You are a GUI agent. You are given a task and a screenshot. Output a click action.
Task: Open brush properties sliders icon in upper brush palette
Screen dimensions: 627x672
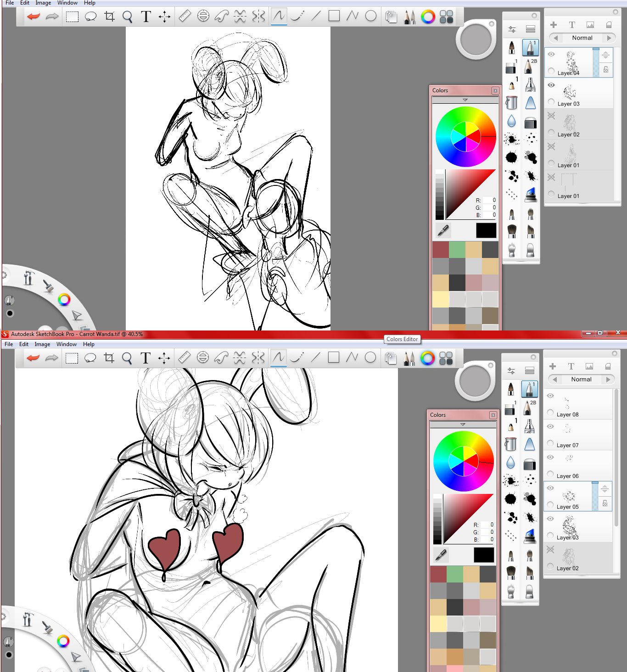point(512,29)
